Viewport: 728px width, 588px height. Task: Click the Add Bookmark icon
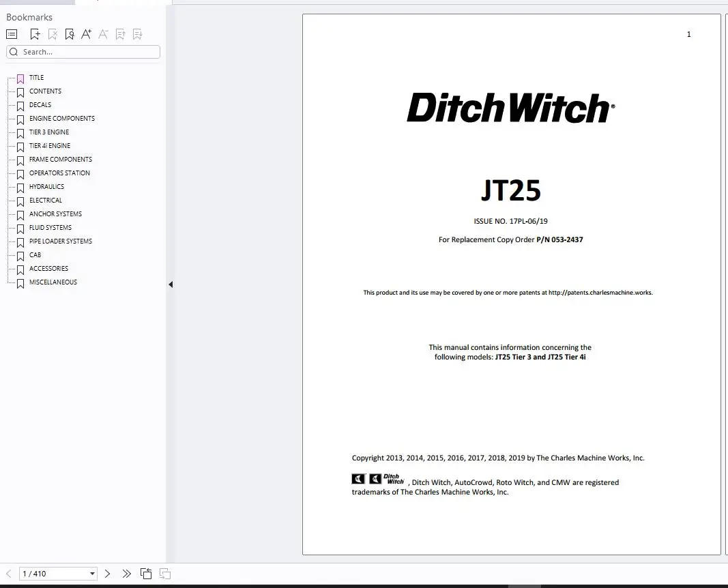35,33
